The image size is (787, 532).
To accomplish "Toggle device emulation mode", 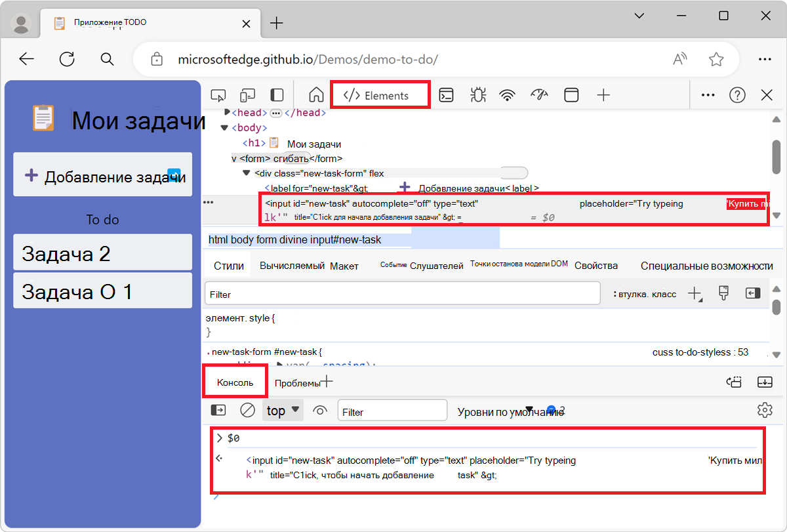I will [247, 95].
